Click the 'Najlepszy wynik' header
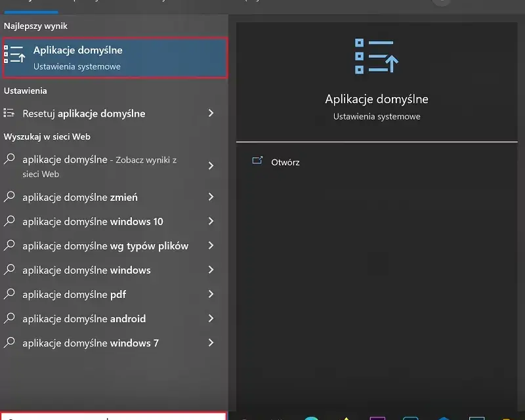 (x=35, y=26)
